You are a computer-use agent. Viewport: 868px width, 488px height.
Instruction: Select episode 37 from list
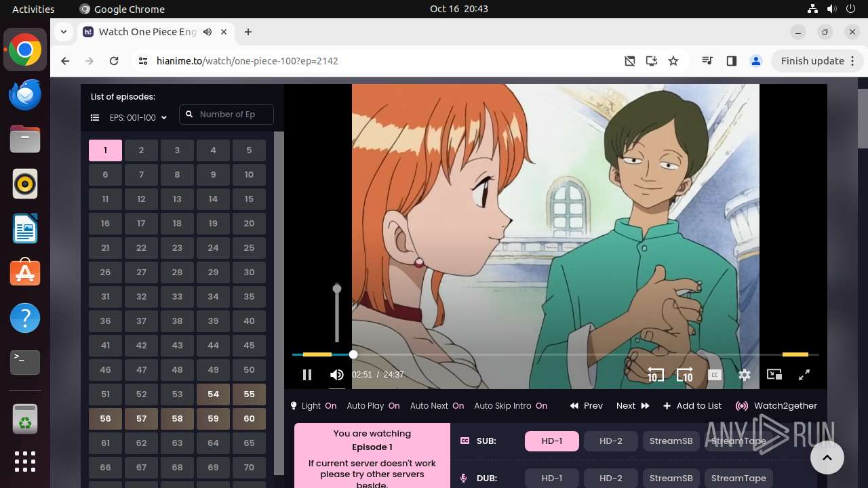pyautogui.click(x=141, y=321)
